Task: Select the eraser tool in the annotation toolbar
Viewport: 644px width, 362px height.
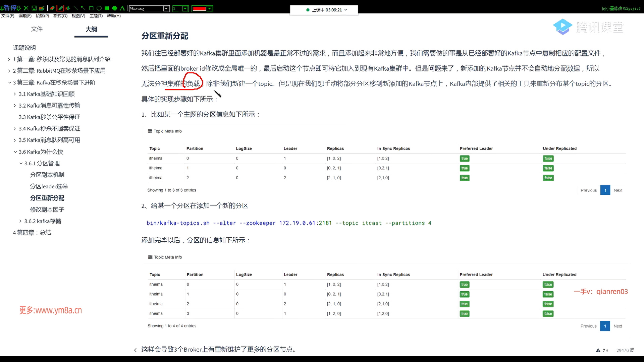Action: [x=52, y=8]
